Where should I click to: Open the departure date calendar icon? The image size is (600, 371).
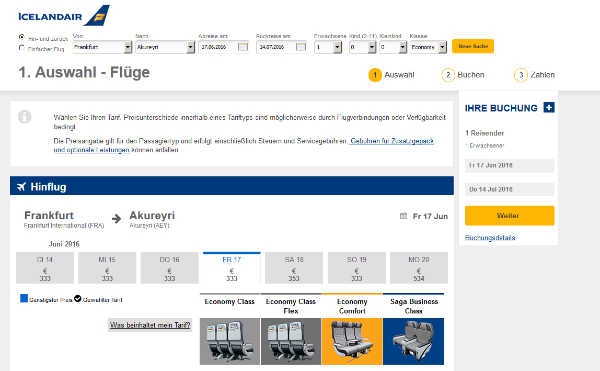[243, 47]
